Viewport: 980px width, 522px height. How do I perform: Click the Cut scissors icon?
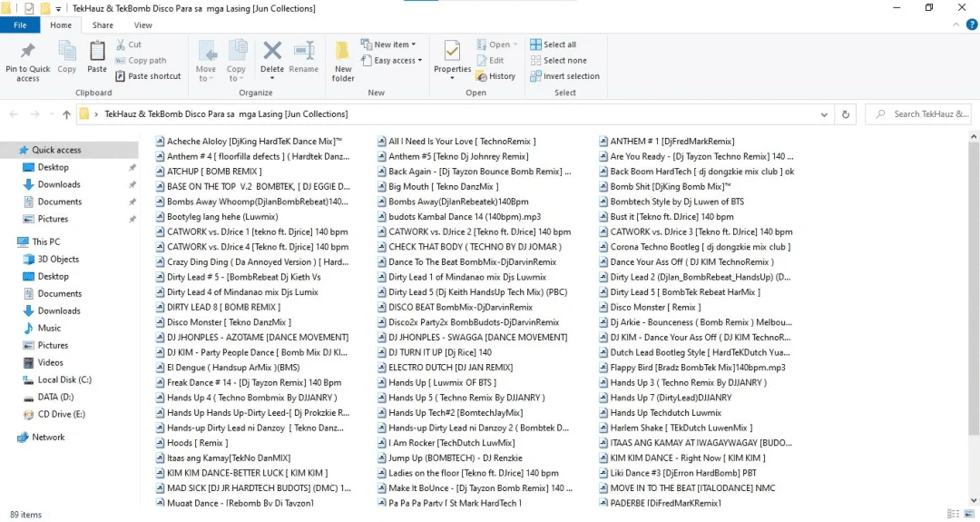click(x=121, y=44)
